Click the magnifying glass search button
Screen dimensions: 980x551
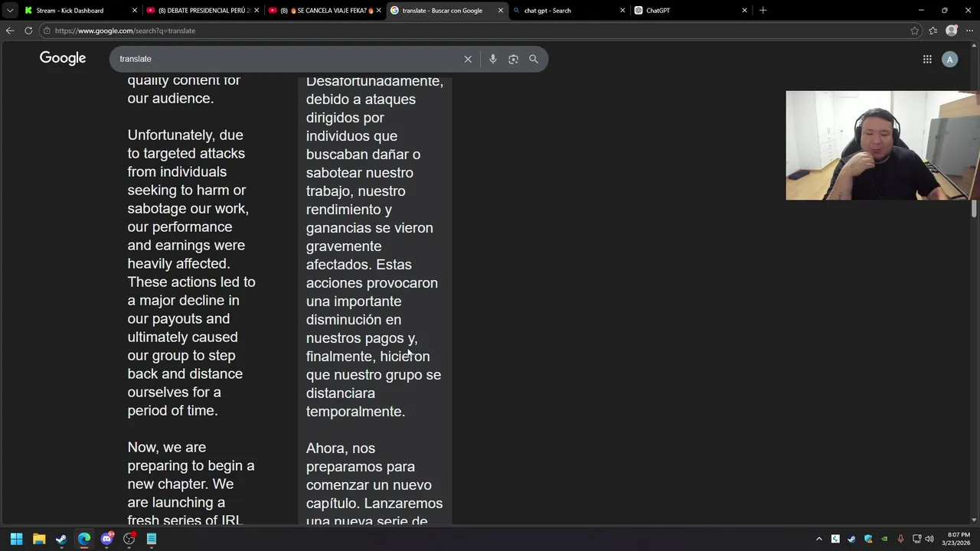[x=534, y=59]
